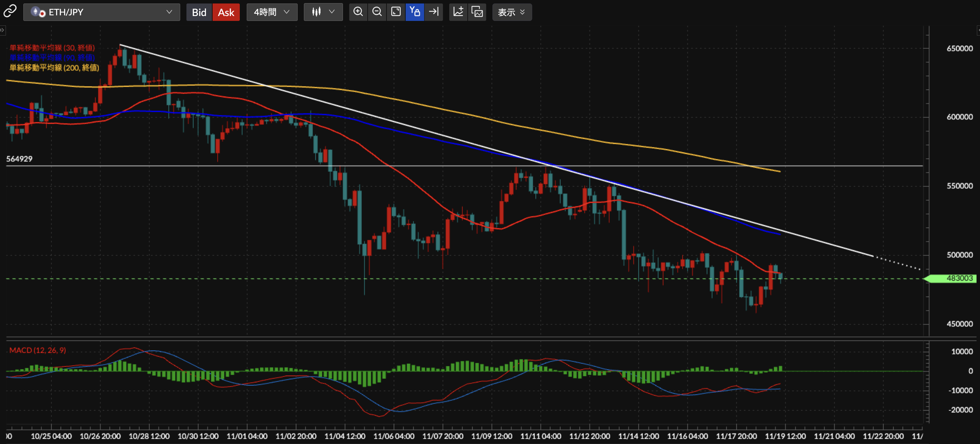
Task: Open the add indicator tool
Action: click(458, 12)
